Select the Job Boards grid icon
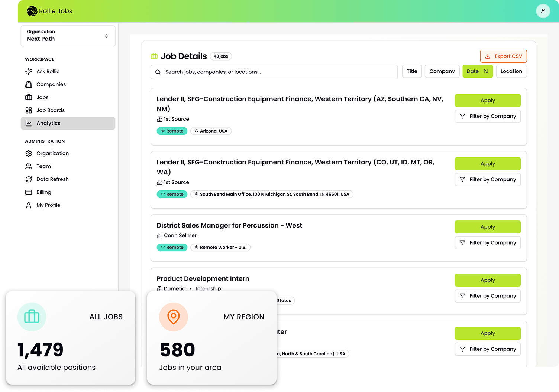559x392 pixels. (29, 110)
